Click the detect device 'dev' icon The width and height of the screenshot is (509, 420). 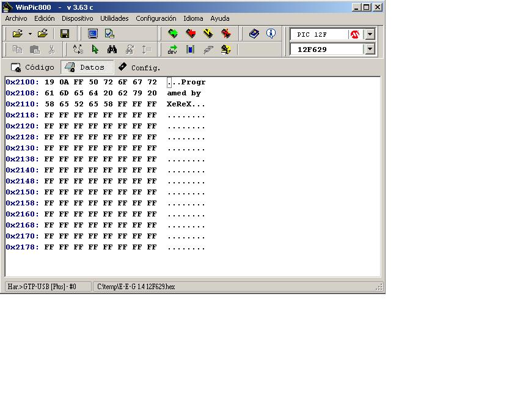coord(173,50)
